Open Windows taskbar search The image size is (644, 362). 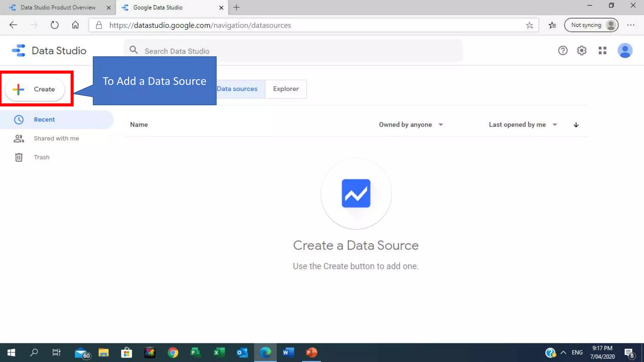pyautogui.click(x=34, y=353)
